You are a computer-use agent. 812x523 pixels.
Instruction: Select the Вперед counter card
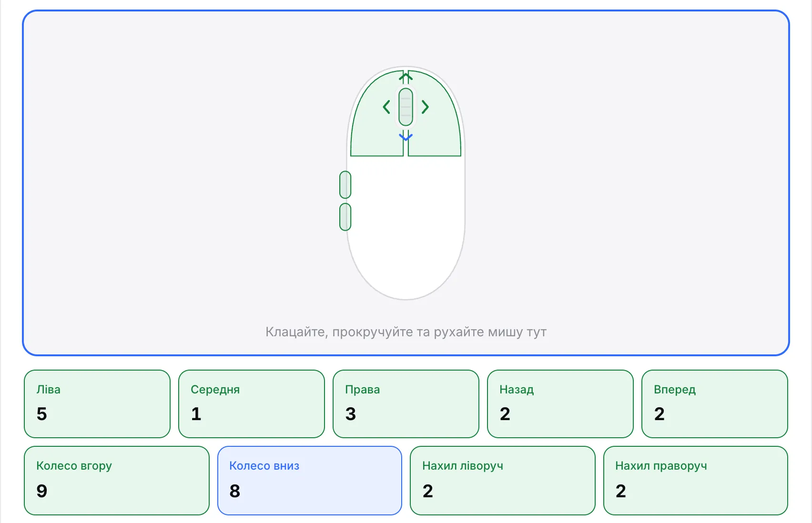coord(715,404)
